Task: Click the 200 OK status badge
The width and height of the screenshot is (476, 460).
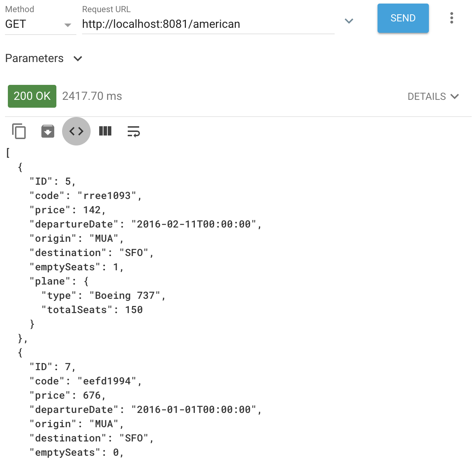Action: click(32, 96)
